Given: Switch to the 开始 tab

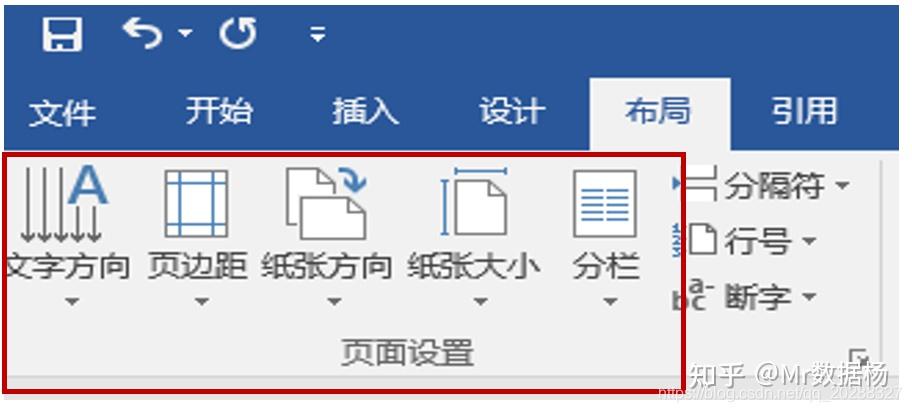Looking at the screenshot, I should point(219,111).
